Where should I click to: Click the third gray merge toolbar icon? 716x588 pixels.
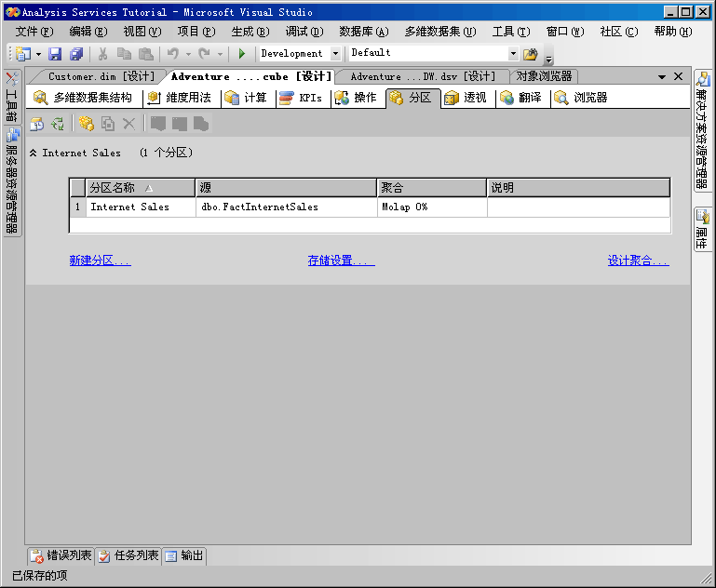(201, 124)
